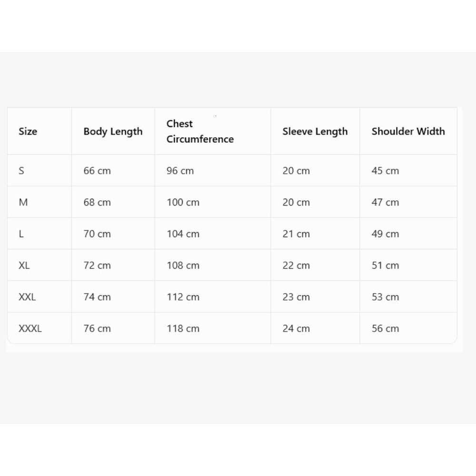Screen dimensions: 476x476
Task: Click the 56 cm shoulder width cell
Action: (x=385, y=328)
